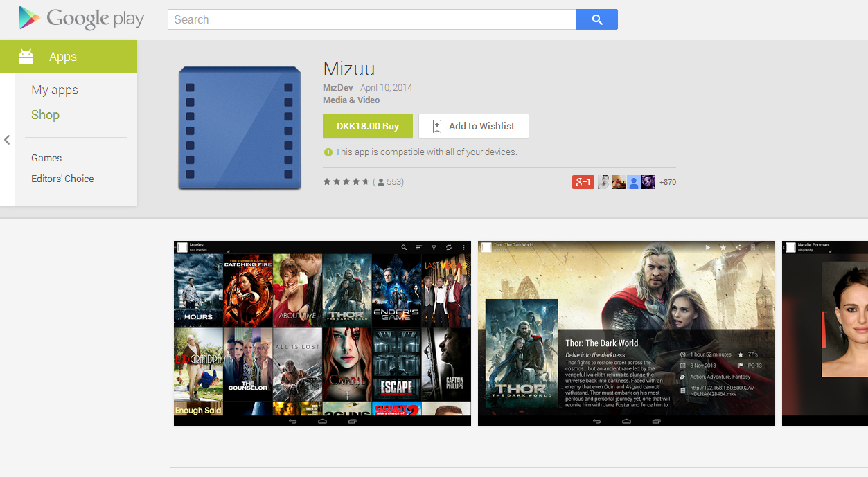
Task: Click the compatibility message text
Action: (427, 152)
